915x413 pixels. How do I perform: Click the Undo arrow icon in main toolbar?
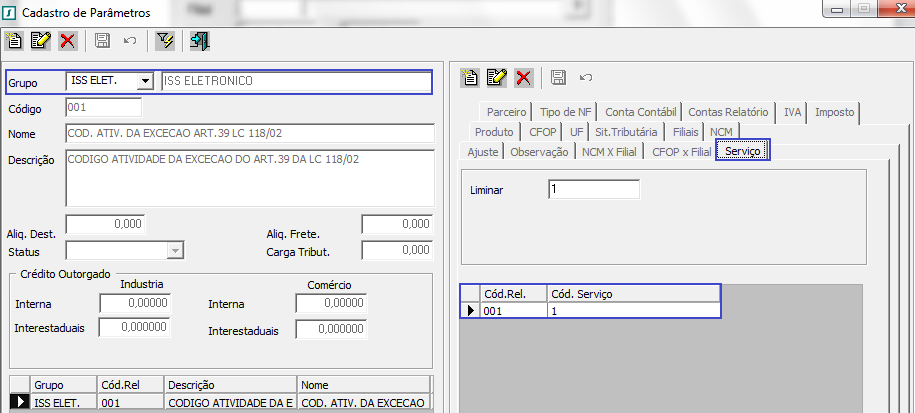130,41
